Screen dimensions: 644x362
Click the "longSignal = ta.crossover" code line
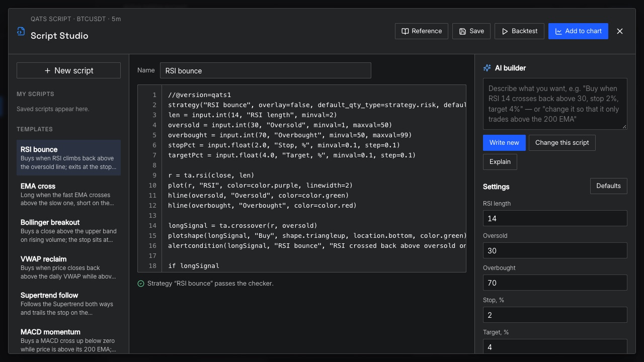(x=243, y=226)
